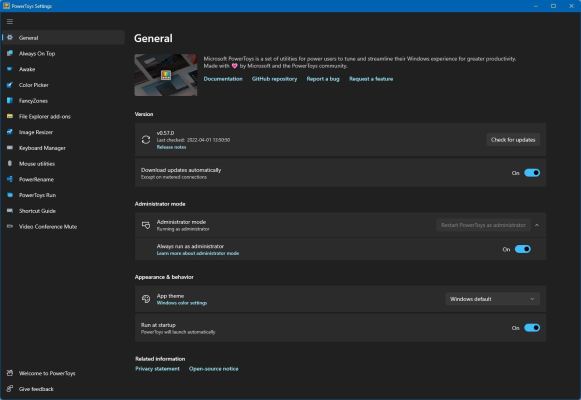Open the hamburger navigation menu
581x400 pixels.
point(10,21)
